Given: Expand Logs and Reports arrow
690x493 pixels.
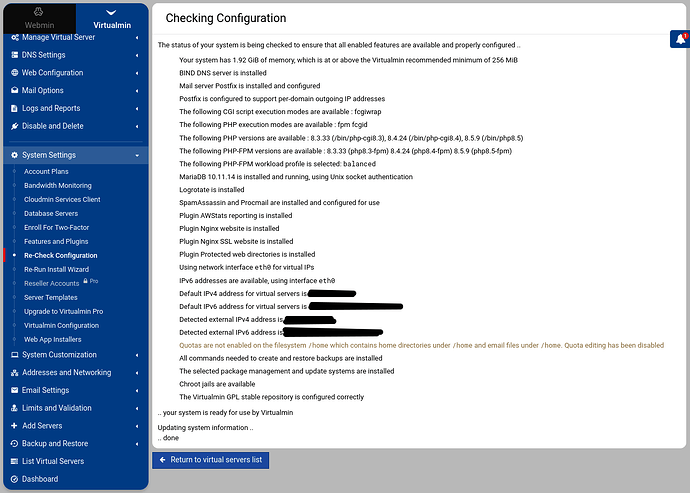Looking at the screenshot, I should 137,109.
